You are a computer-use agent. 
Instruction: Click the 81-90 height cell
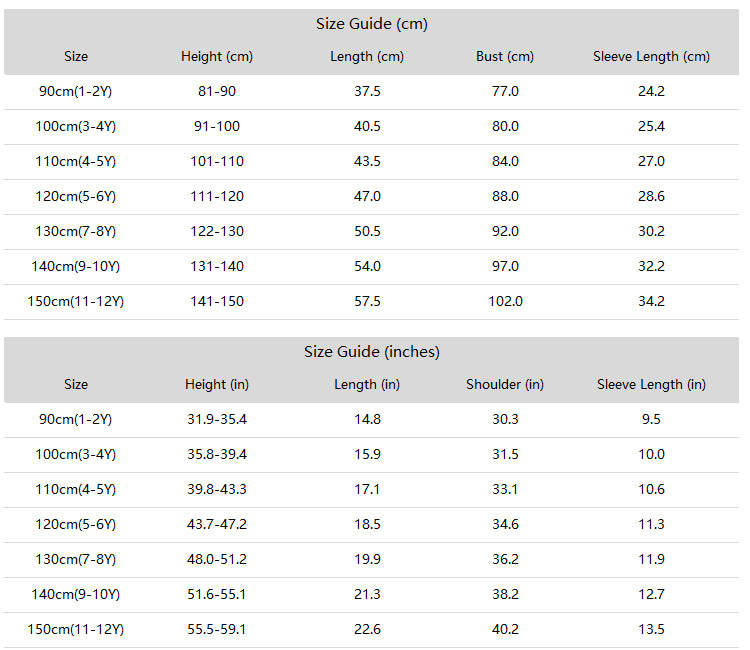[217, 91]
